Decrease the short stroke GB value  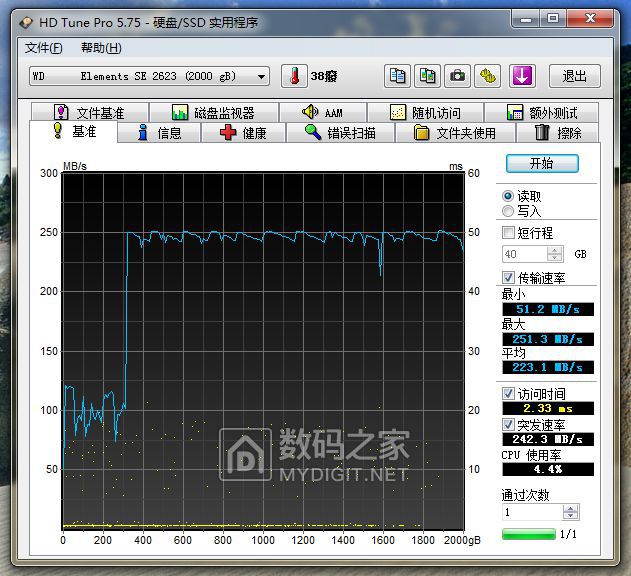pyautogui.click(x=555, y=257)
